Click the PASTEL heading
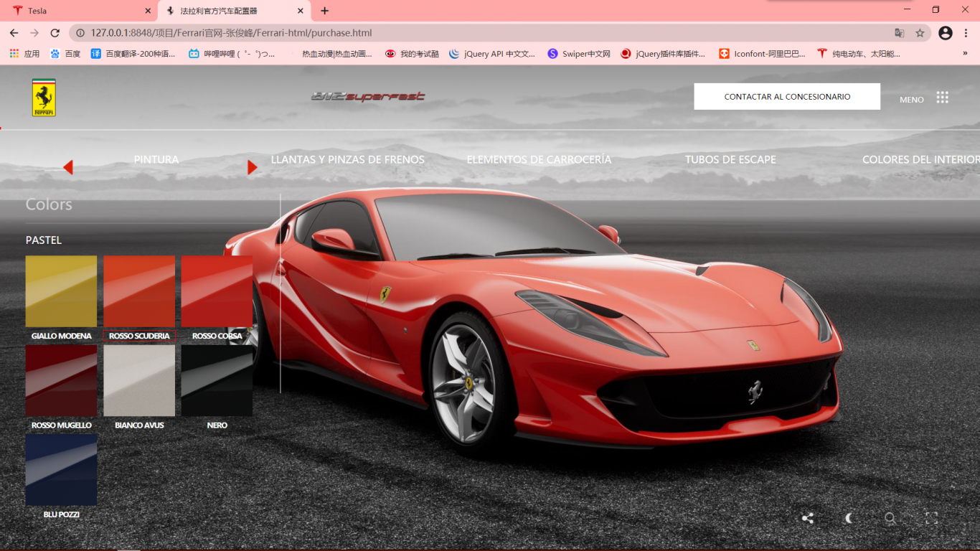 (44, 240)
